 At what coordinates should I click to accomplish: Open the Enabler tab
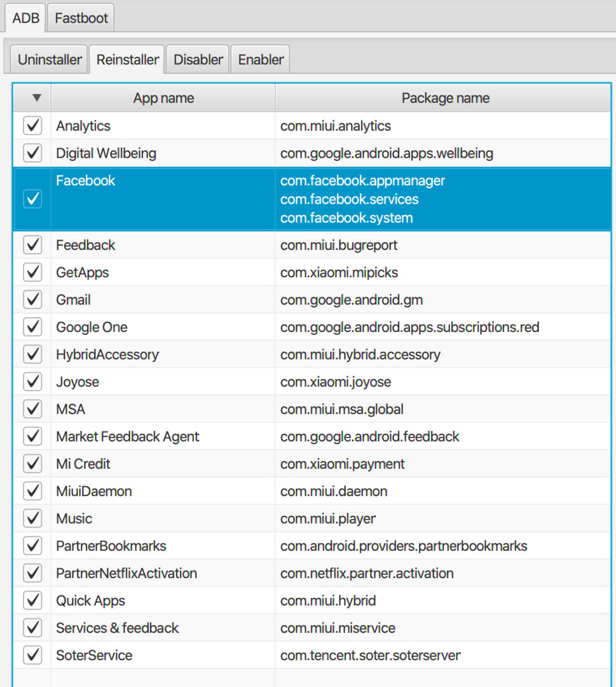pos(261,60)
